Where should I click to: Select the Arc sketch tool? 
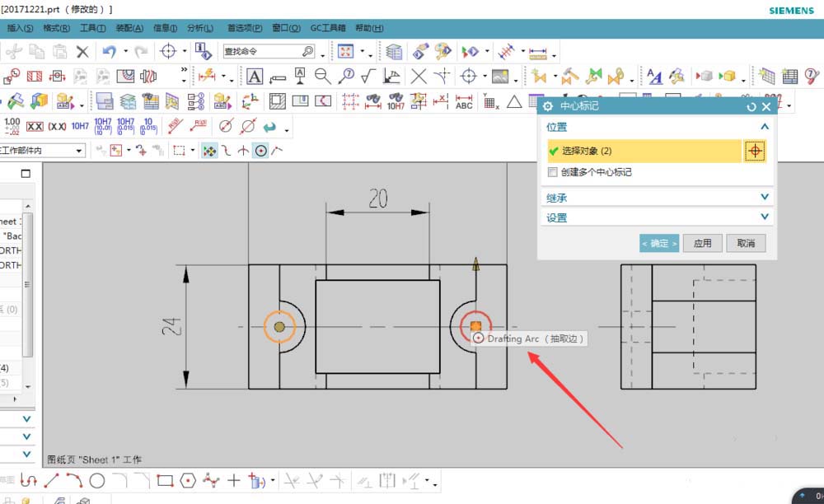(74, 480)
